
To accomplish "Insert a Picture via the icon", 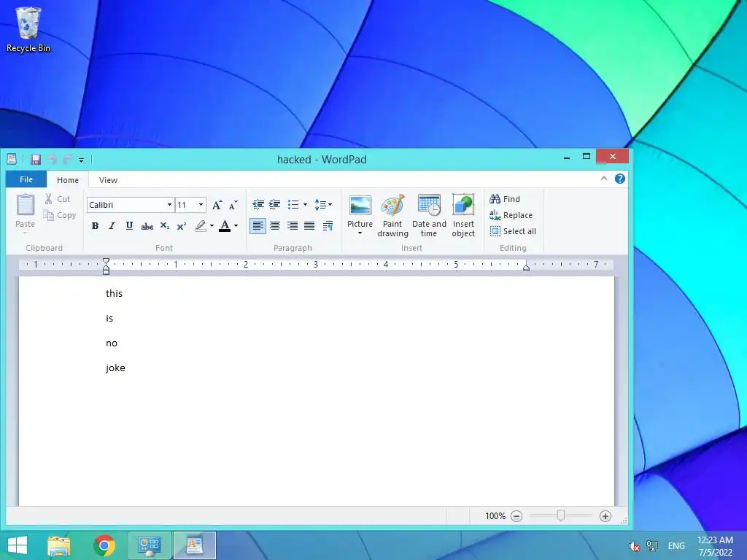I will (x=360, y=206).
